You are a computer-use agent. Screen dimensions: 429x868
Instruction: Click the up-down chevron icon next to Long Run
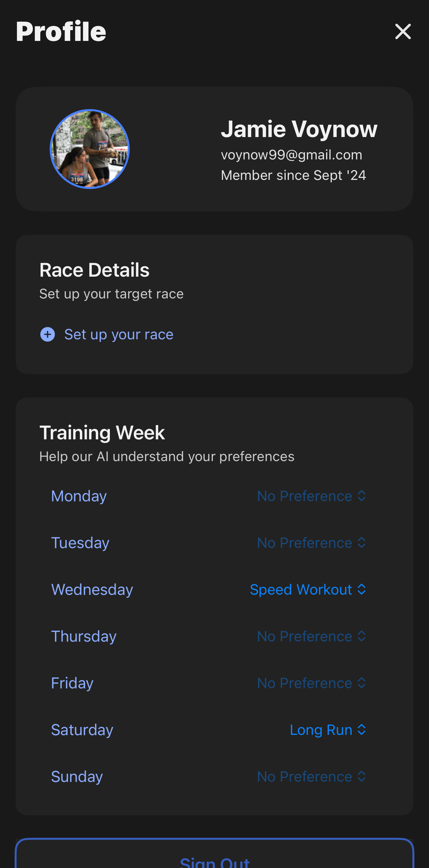[x=361, y=730]
